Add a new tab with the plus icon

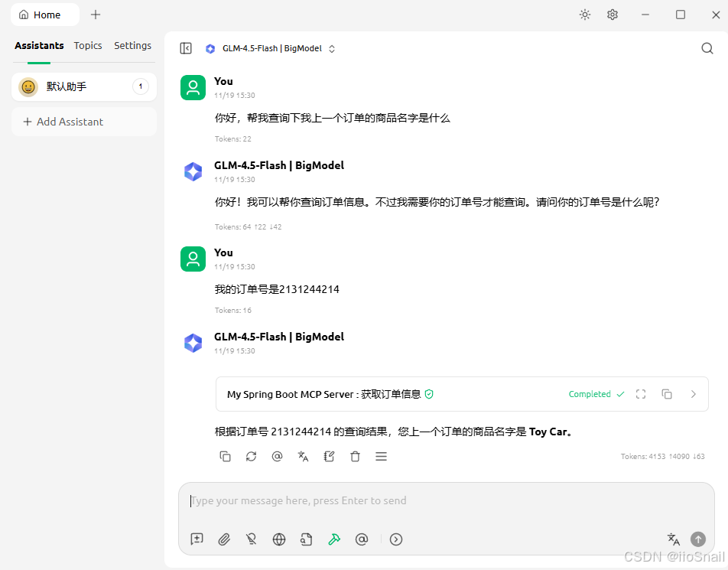click(x=96, y=15)
